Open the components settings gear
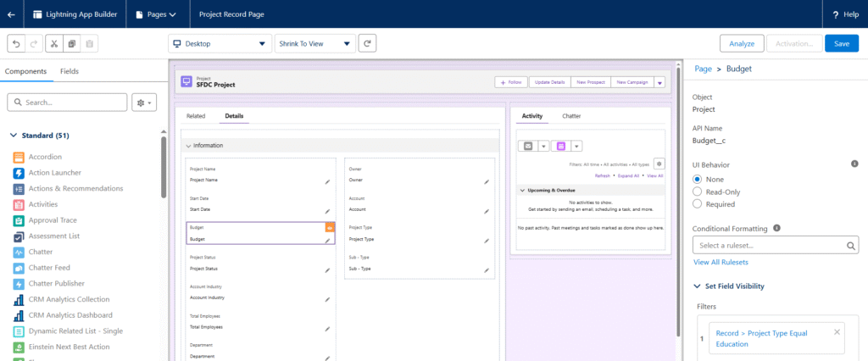This screenshot has width=868, height=361. 144,103
